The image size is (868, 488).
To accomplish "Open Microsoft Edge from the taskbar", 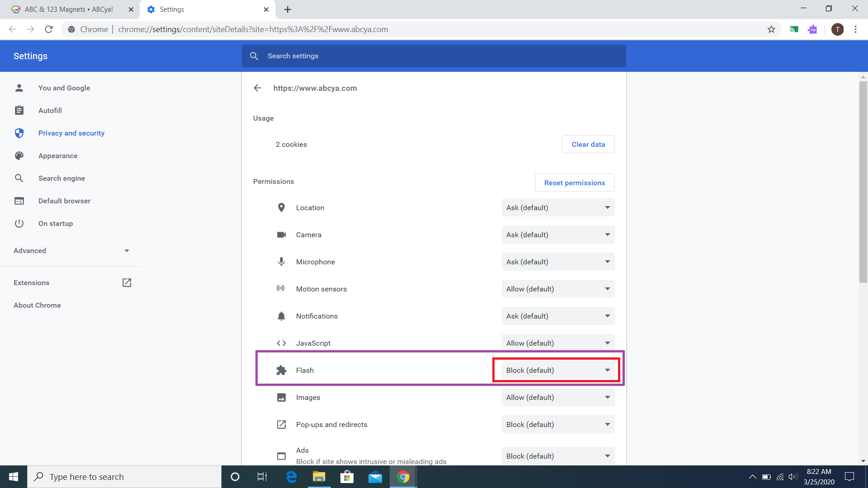I will [x=291, y=477].
